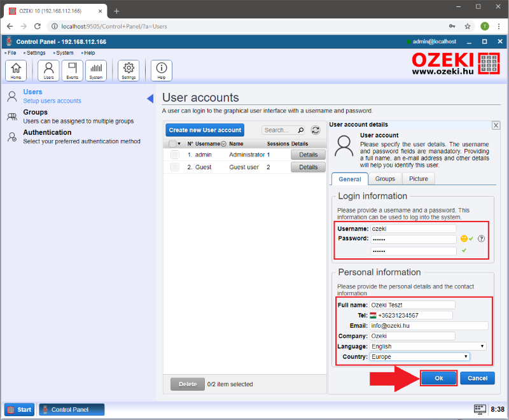
Task: Tick the checkbox for the Guest user
Action: click(174, 167)
